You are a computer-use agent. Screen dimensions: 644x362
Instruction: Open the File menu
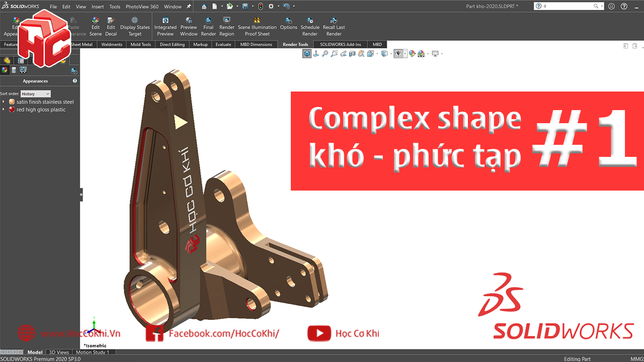[x=53, y=7]
